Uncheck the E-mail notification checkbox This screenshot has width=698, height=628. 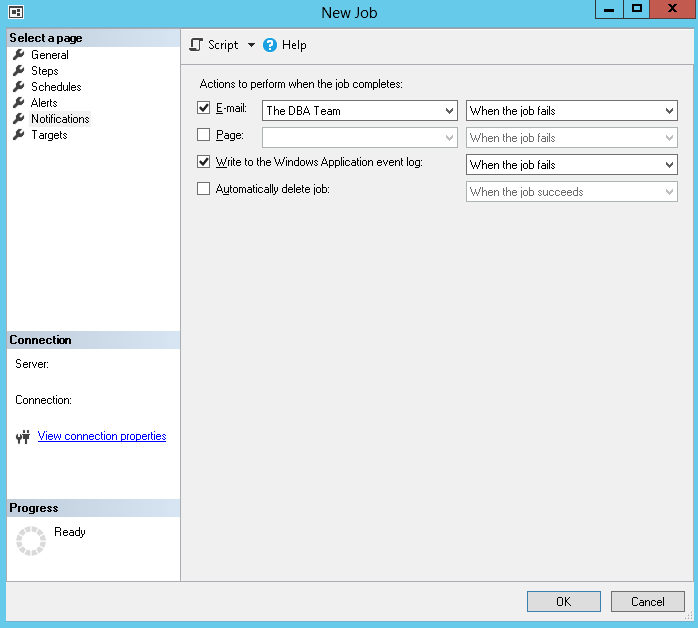point(203,108)
